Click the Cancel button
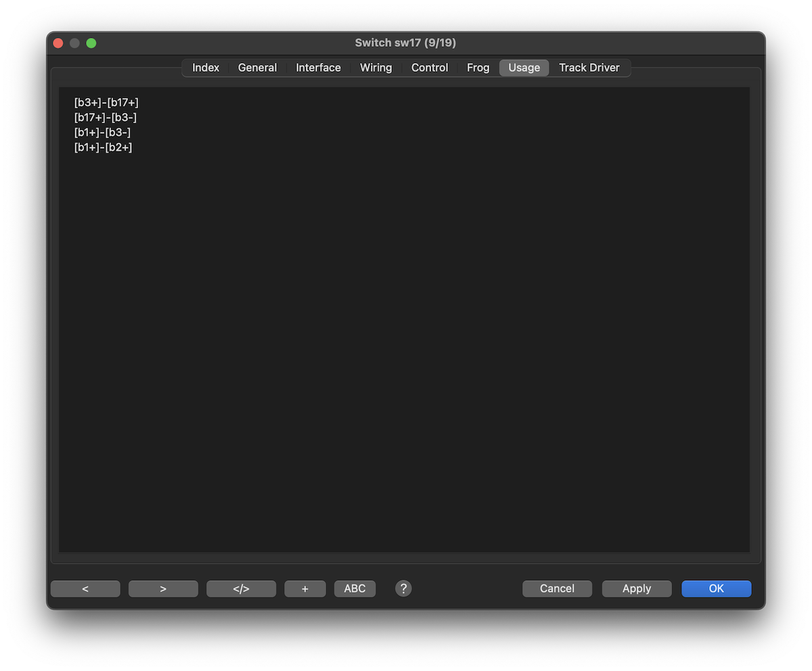 coord(557,588)
